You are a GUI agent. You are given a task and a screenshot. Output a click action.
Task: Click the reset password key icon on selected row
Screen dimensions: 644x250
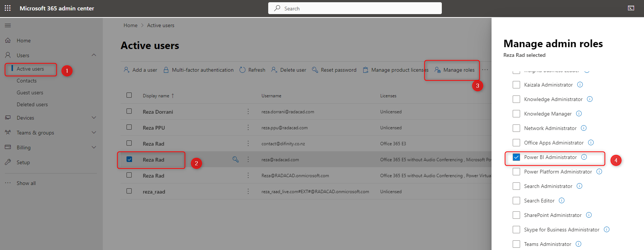coord(235,159)
